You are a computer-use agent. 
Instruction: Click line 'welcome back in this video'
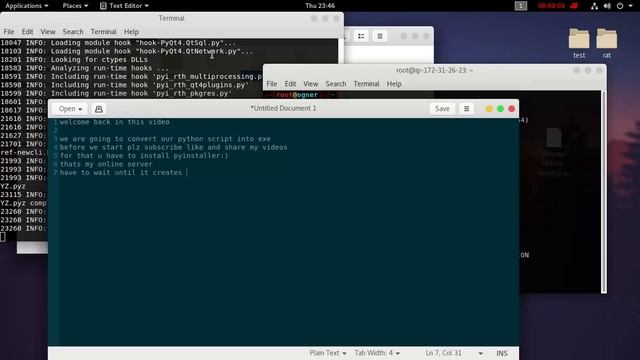(x=115, y=122)
